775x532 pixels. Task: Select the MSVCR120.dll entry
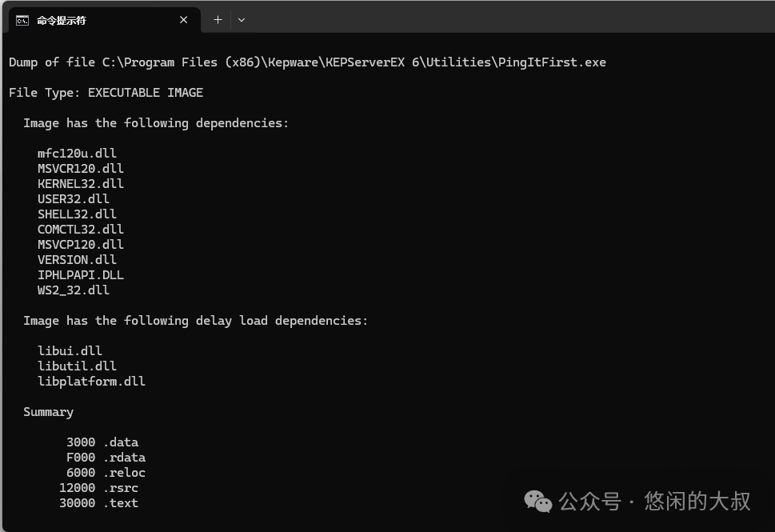(80, 169)
